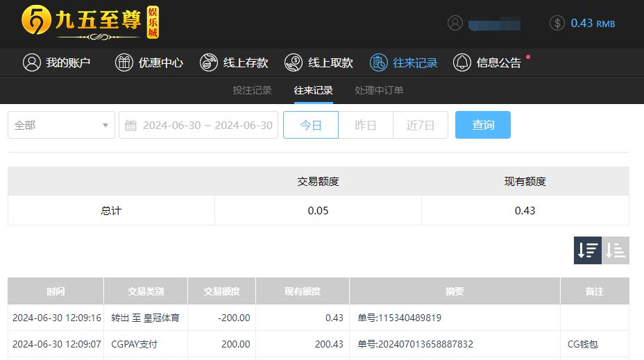The height and width of the screenshot is (360, 644).
Task: Click the 交易额度 table column header
Action: tap(222, 291)
